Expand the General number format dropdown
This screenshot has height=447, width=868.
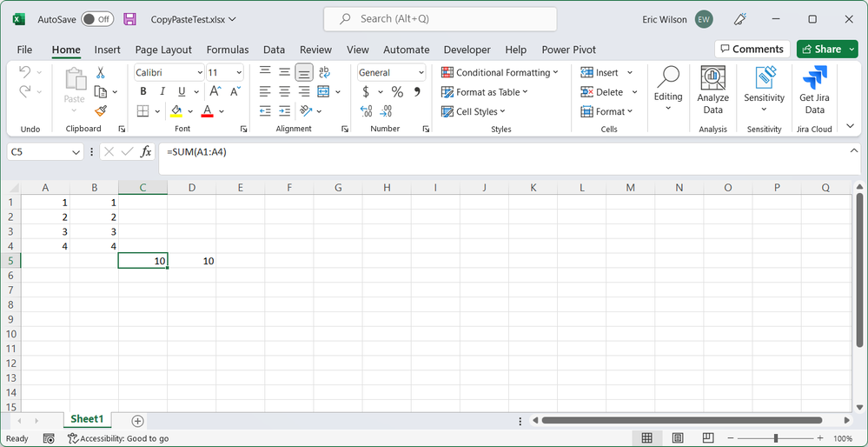[421, 73]
